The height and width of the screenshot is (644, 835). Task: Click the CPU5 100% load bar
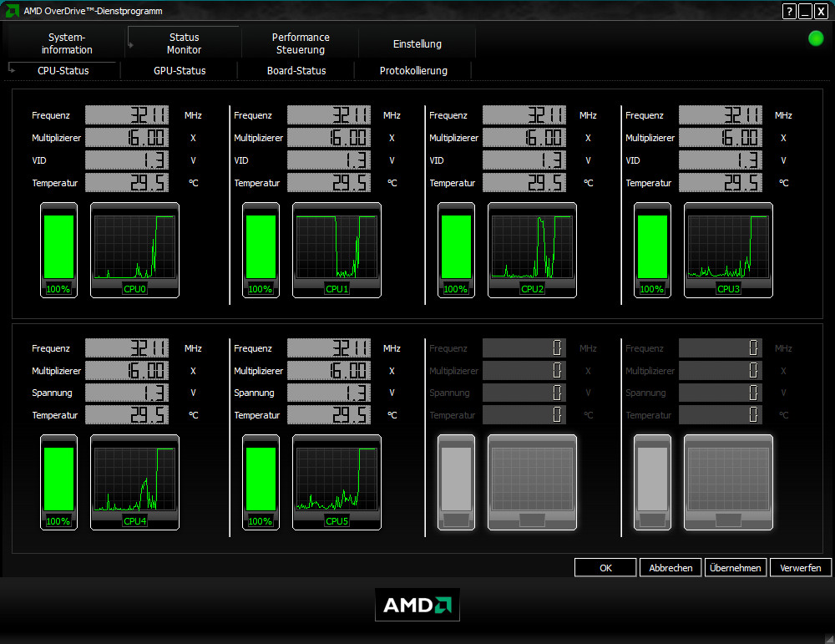[x=261, y=482]
